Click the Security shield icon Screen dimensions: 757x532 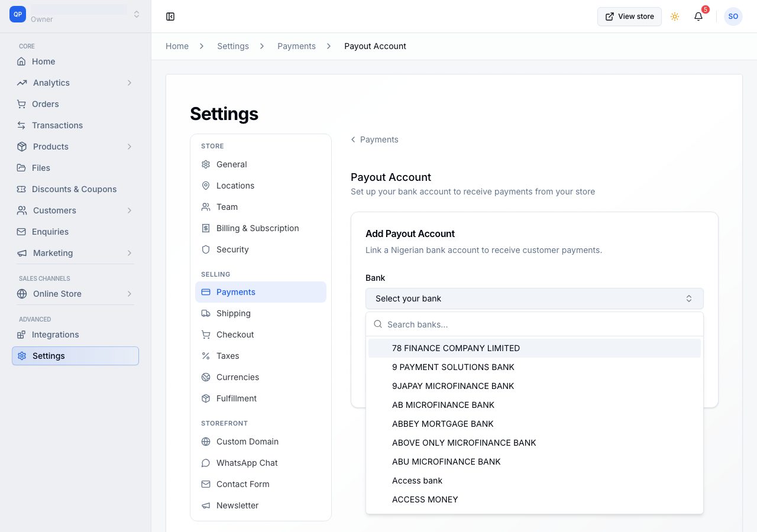point(206,249)
